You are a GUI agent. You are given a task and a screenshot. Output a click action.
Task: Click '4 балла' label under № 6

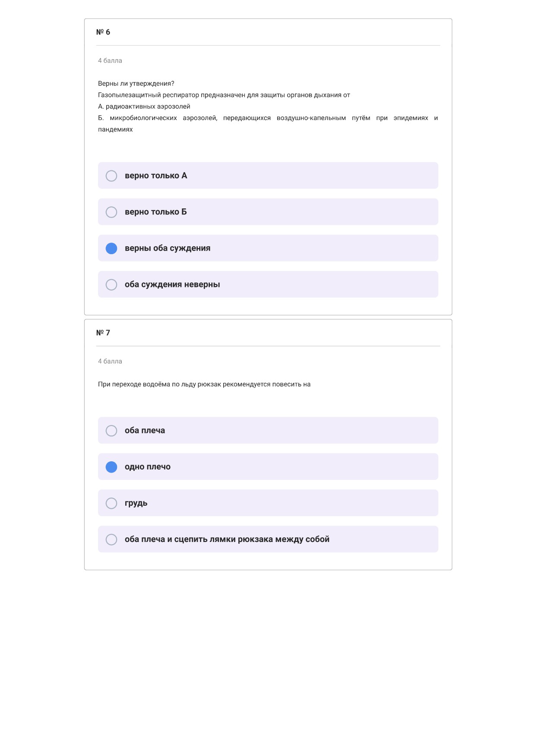pyautogui.click(x=110, y=60)
